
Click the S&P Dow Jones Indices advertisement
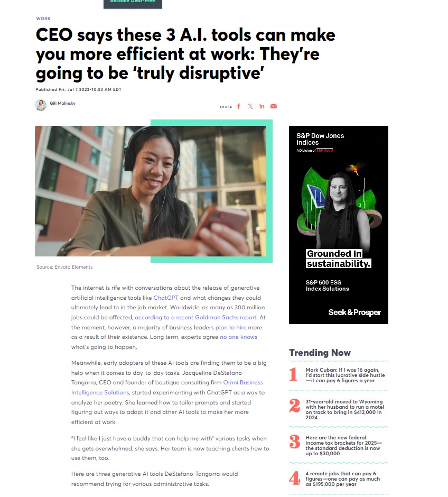(339, 225)
